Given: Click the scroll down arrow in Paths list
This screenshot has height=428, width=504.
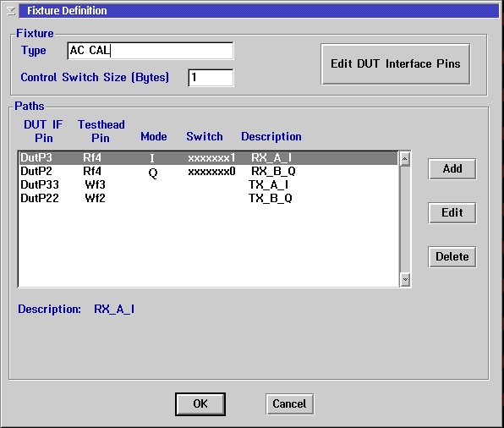Looking at the screenshot, I should (x=405, y=279).
